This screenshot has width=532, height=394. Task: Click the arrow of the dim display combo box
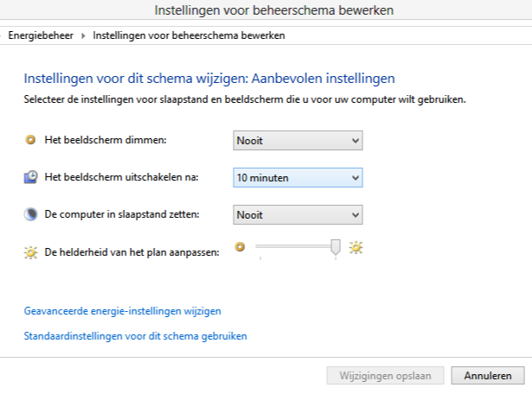point(356,140)
